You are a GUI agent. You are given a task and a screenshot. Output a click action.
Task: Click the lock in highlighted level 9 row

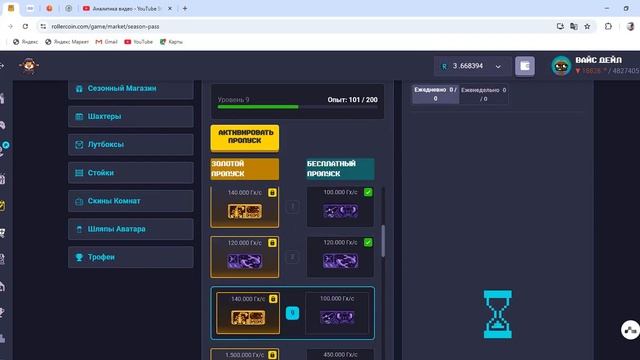[273, 299]
